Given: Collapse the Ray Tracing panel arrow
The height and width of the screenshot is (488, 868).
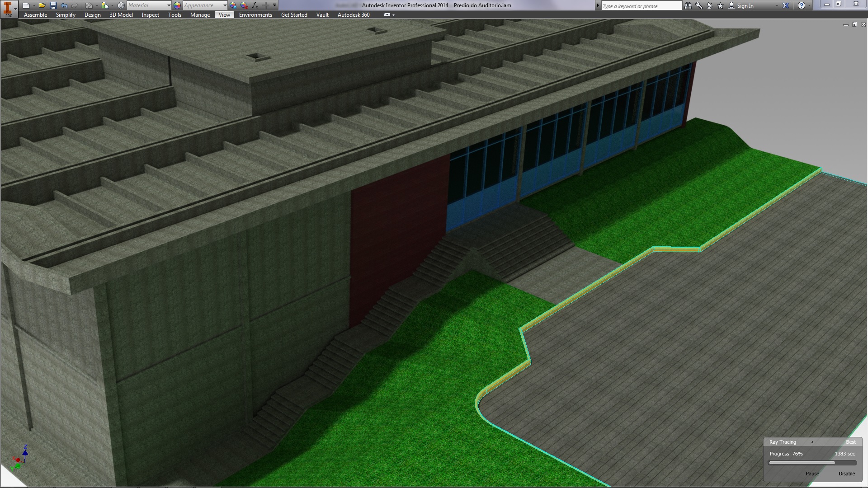Looking at the screenshot, I should [812, 442].
